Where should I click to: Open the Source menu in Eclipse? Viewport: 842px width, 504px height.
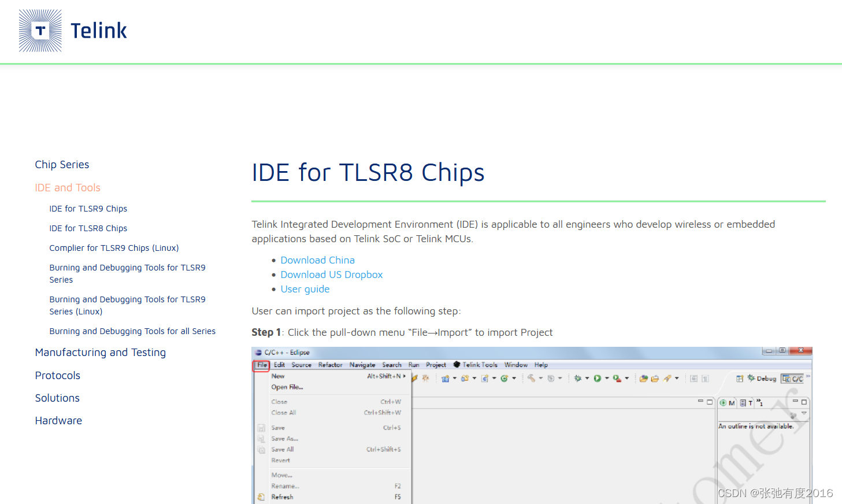(302, 365)
